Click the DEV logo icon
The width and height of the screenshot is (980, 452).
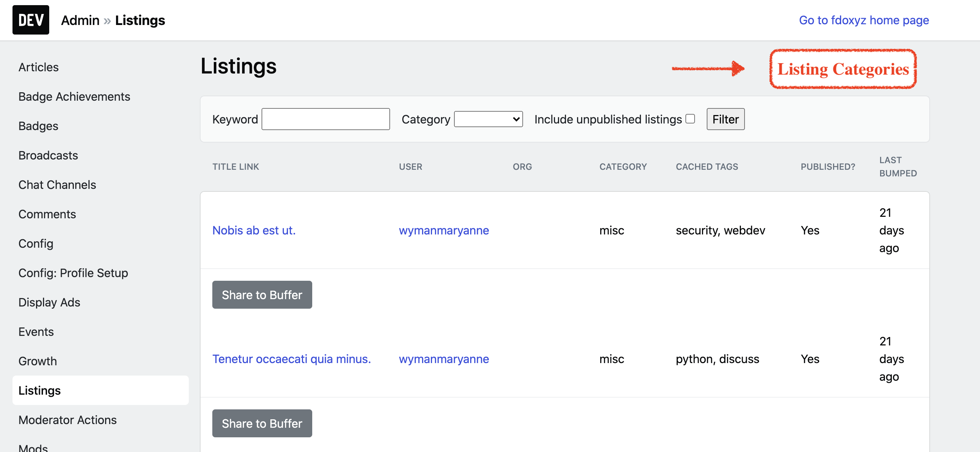(30, 20)
